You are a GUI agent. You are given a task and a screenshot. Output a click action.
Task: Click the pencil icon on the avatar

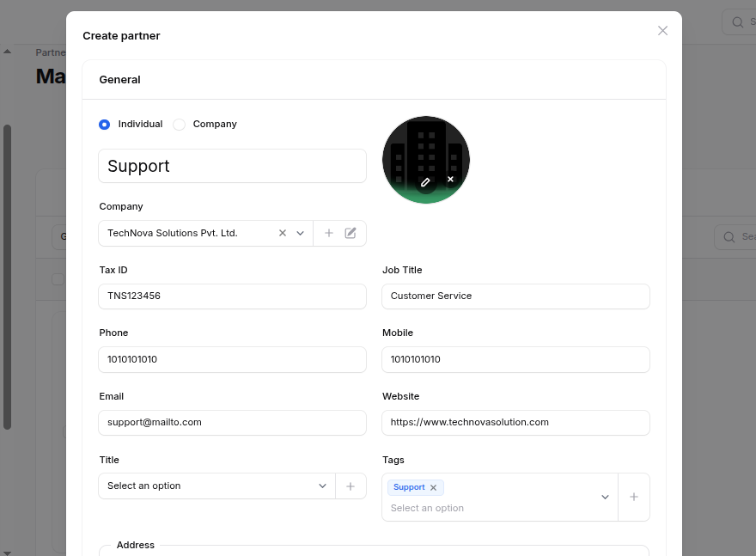point(425,182)
